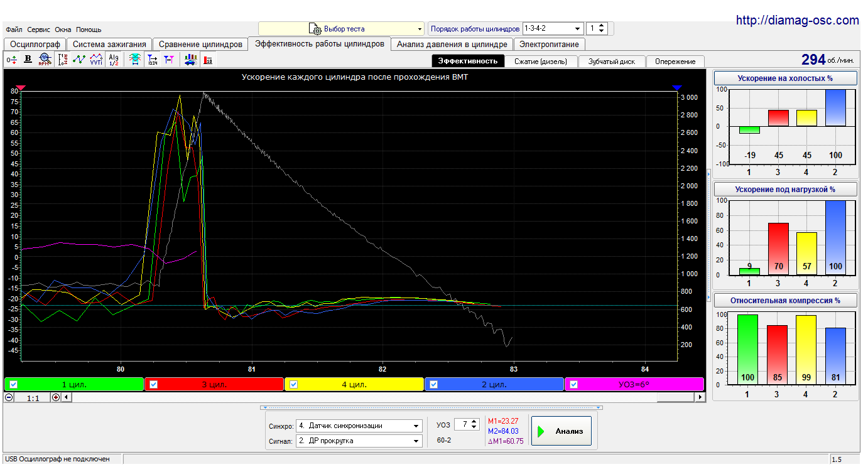Click the document gear icon in Выбор теста
This screenshot has width=868, height=467.
click(315, 29)
